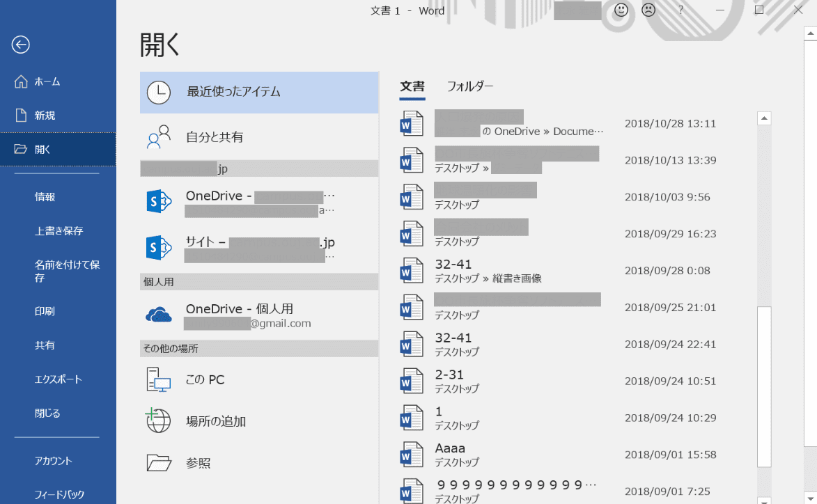Click the SharePoint icon beside OneDrive business
817x504 pixels.
click(159, 201)
